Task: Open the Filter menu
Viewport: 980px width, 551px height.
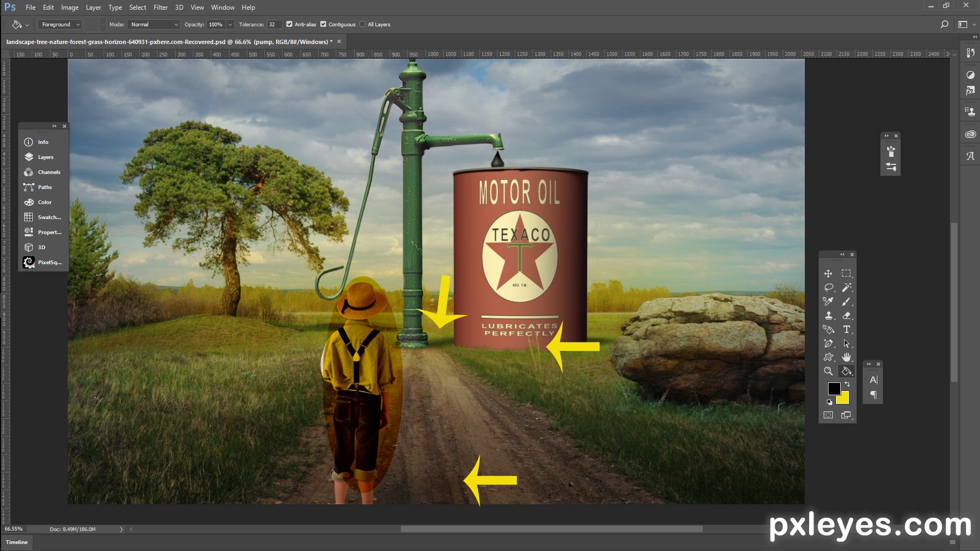Action: pos(161,8)
